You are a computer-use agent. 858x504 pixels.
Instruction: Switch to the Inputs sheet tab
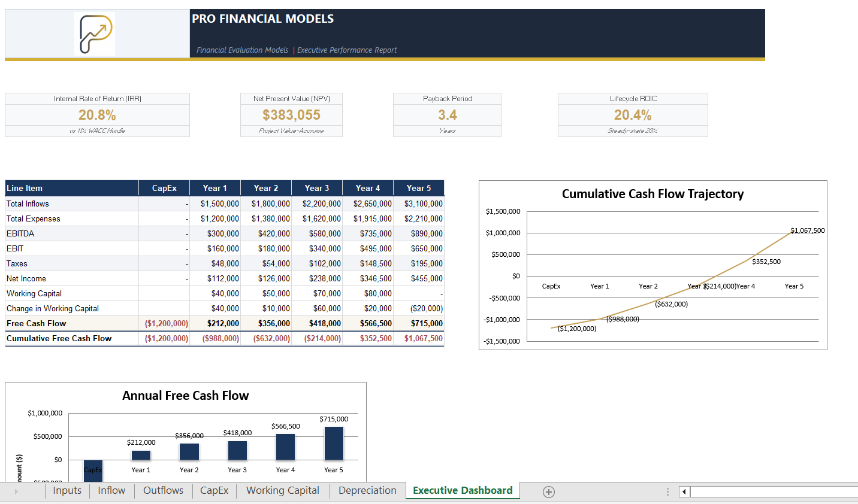pyautogui.click(x=67, y=491)
